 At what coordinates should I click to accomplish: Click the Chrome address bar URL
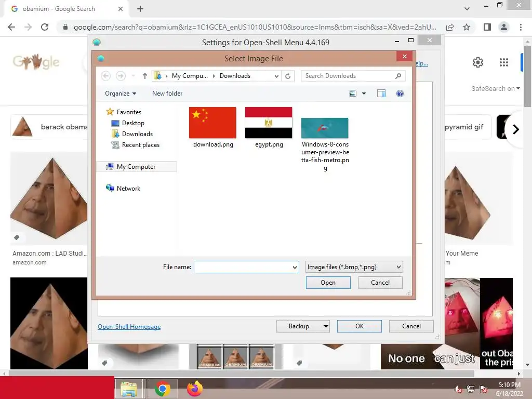tap(255, 27)
